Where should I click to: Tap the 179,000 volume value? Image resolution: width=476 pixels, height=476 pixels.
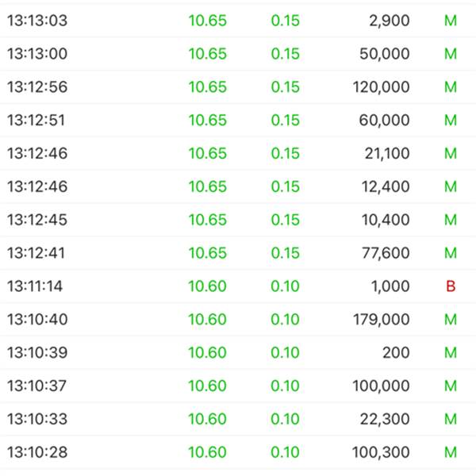[x=382, y=320]
